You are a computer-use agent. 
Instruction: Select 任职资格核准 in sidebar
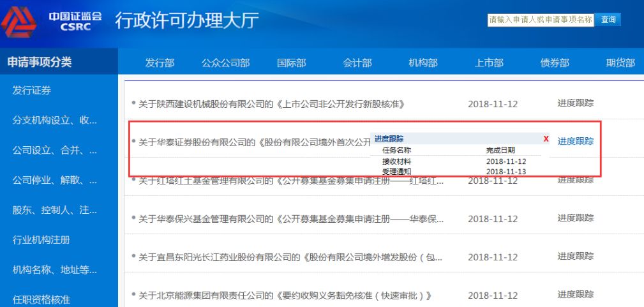coord(41,299)
